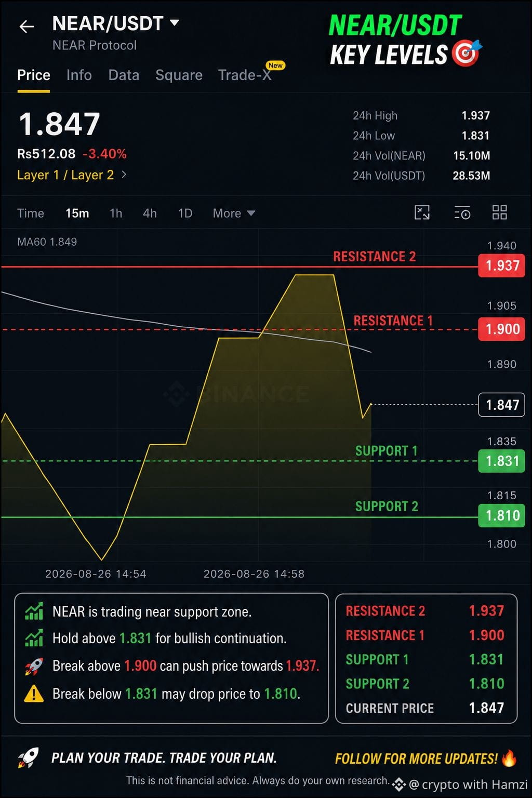
Task: Switch chart to 1D interval
Action: click(x=185, y=214)
